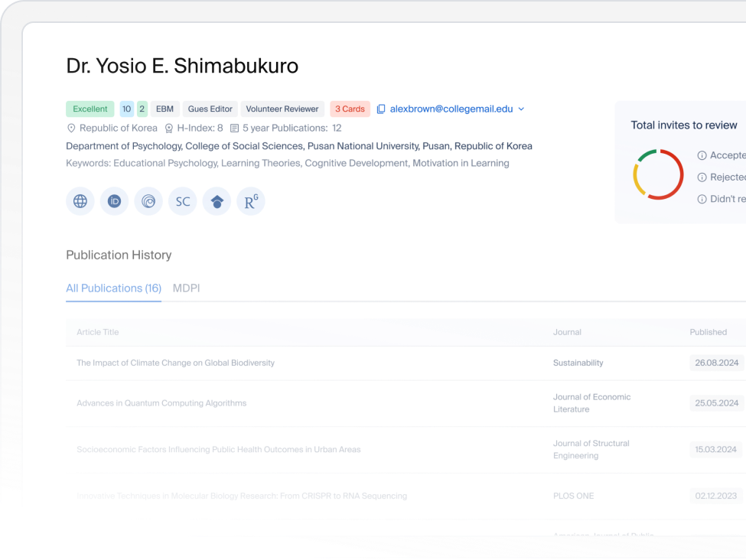
Task: Open the ResearchGate RG profile icon
Action: (251, 201)
